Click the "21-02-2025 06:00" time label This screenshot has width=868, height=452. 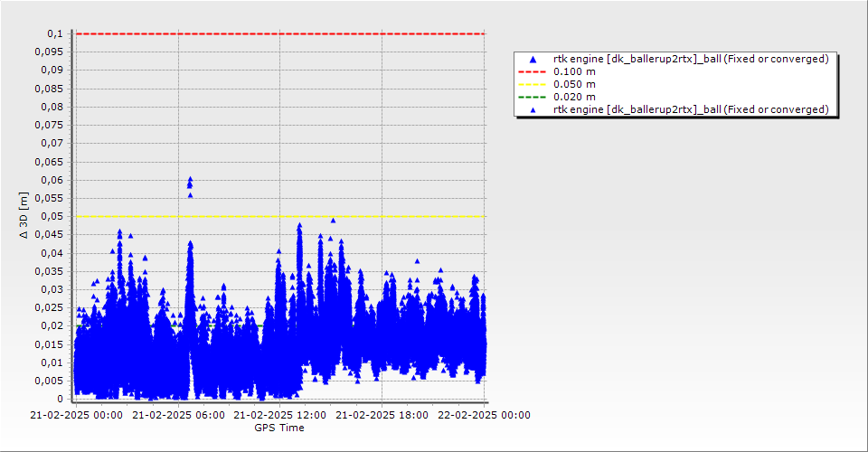[178, 415]
